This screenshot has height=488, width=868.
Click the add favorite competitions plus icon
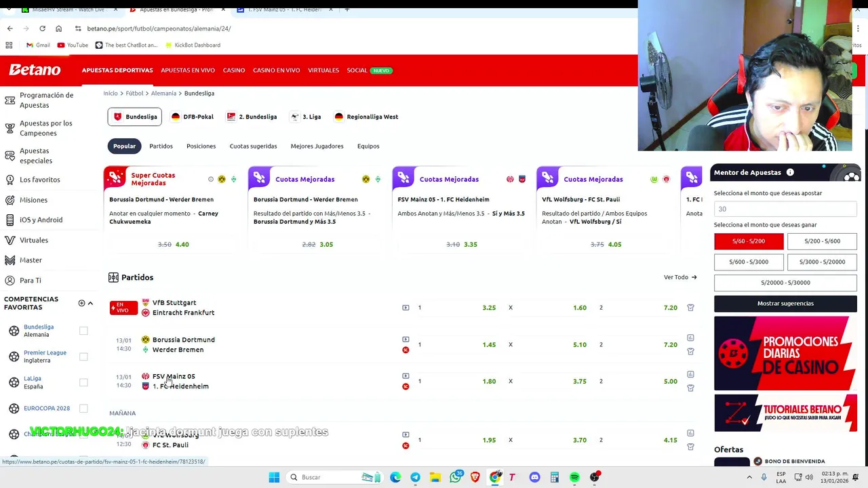(81, 303)
